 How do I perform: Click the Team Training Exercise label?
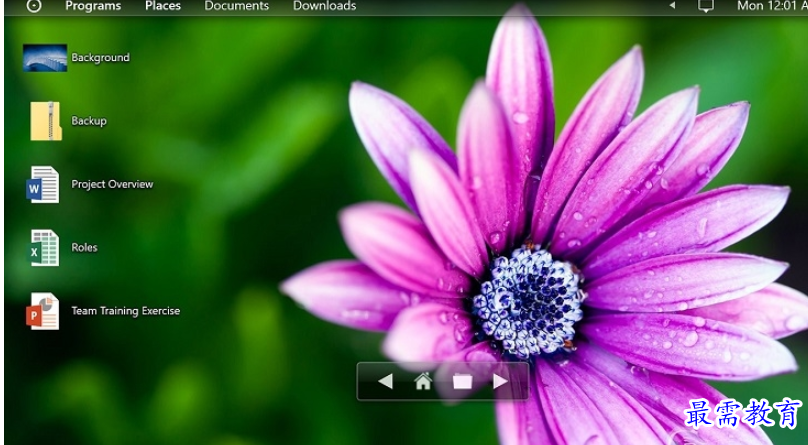coord(126,311)
